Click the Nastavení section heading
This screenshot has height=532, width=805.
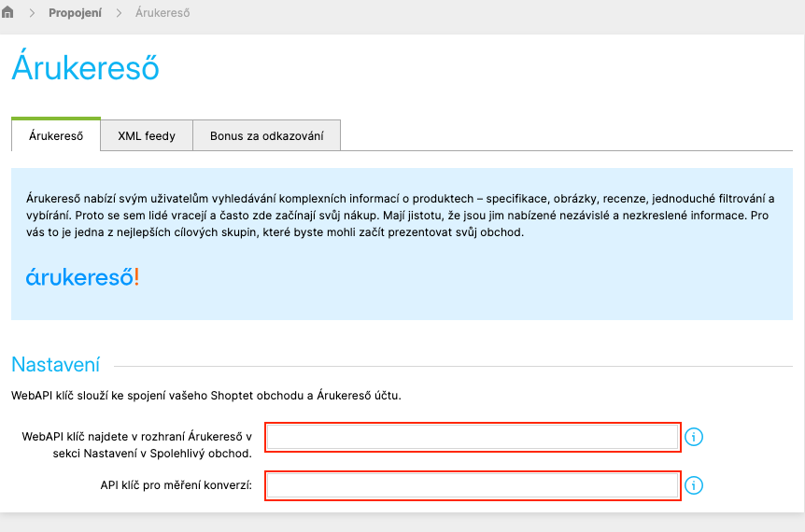(55, 365)
